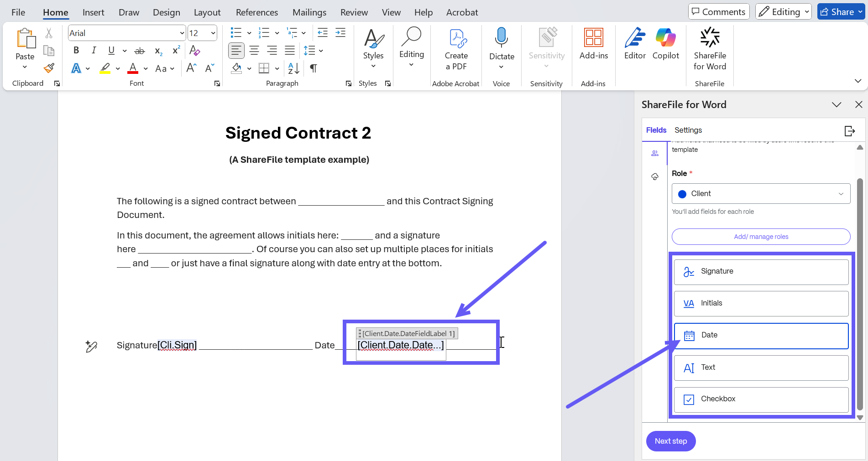Open the ShareFile for Word add-in
This screenshot has height=461, width=868.
tap(710, 48)
